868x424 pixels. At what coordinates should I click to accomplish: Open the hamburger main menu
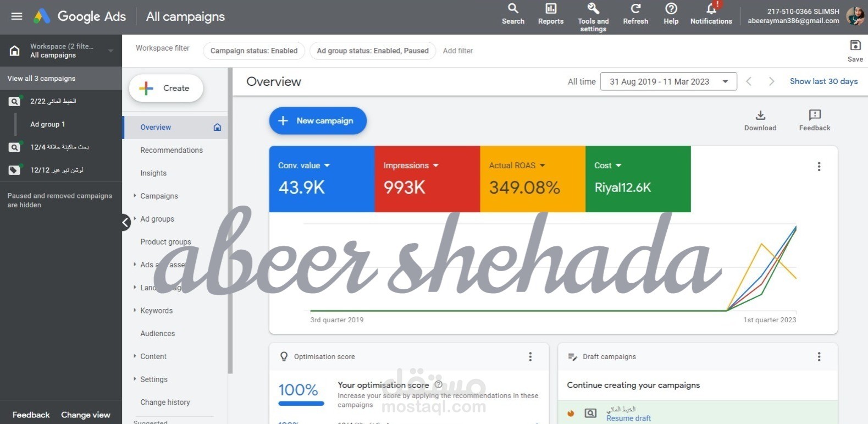click(17, 16)
